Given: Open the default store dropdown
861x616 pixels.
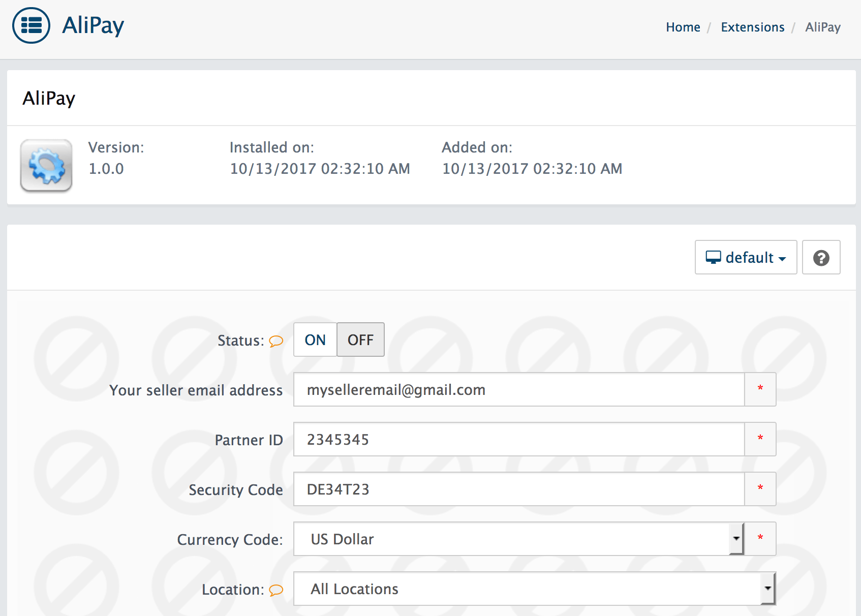Looking at the screenshot, I should 746,258.
